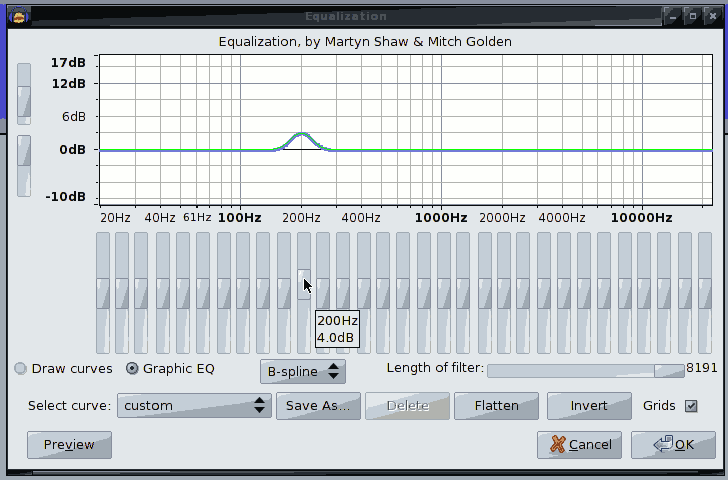Click the 1000Hz EQ band slider

pyautogui.click(x=444, y=293)
